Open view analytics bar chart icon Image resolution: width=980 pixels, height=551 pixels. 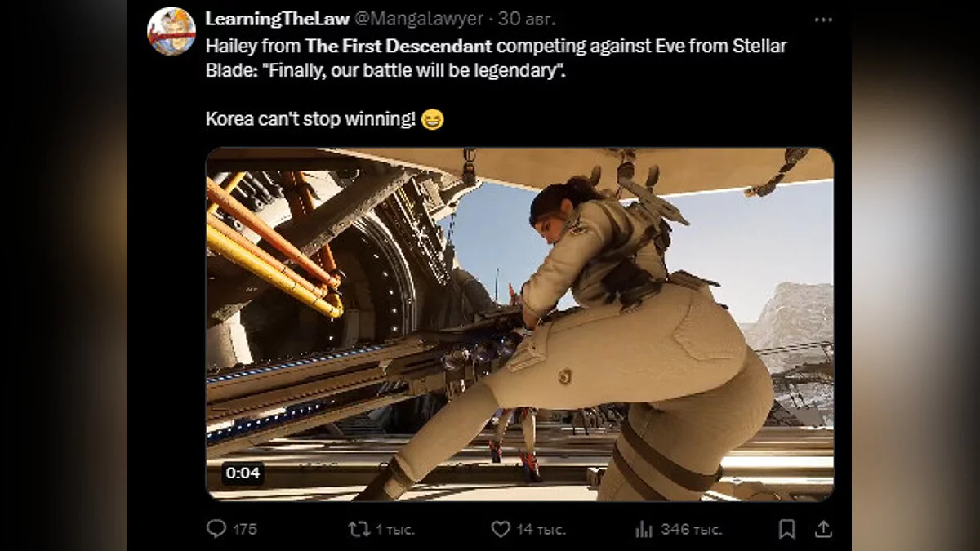644,529
